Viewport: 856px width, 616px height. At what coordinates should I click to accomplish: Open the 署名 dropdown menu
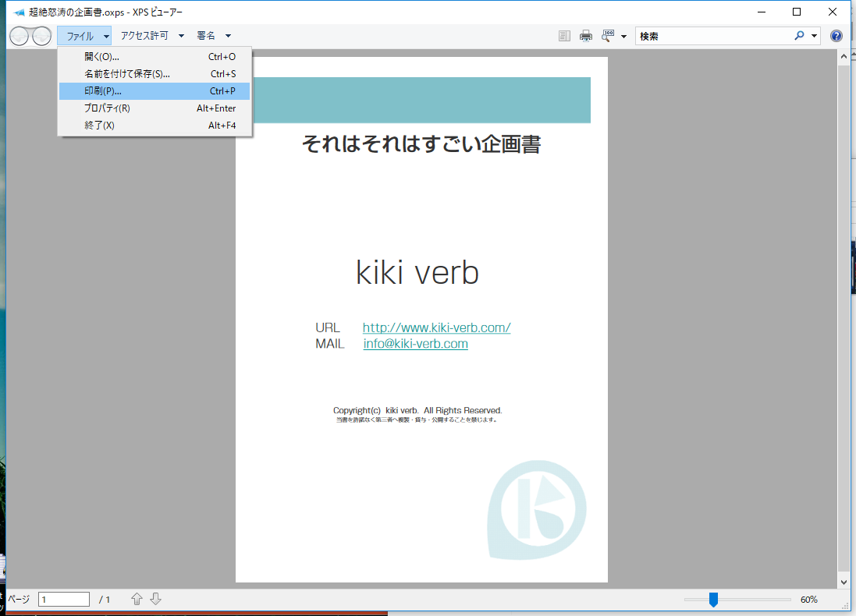pos(214,36)
